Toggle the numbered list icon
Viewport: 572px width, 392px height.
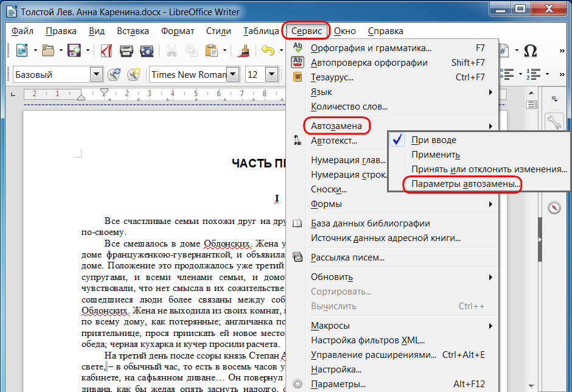tap(533, 74)
